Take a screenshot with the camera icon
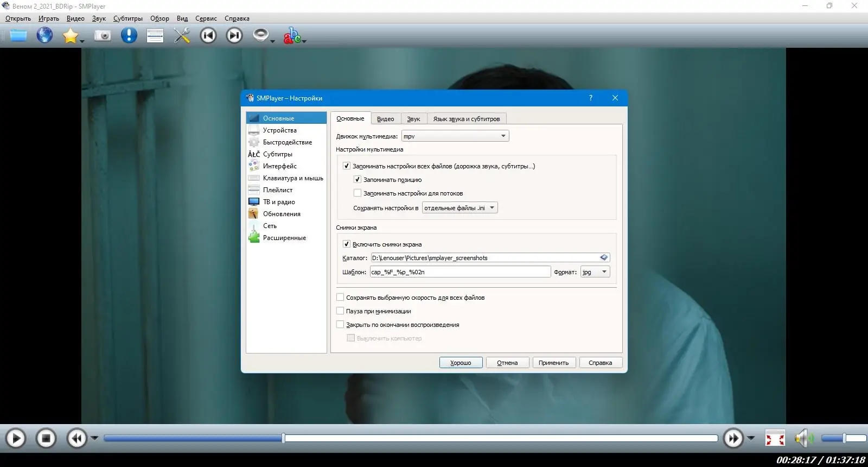 [x=102, y=36]
